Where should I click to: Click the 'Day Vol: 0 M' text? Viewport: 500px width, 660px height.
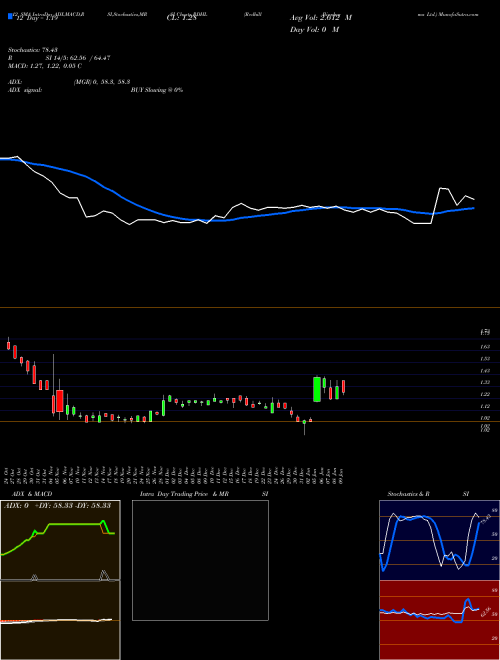pyautogui.click(x=314, y=29)
